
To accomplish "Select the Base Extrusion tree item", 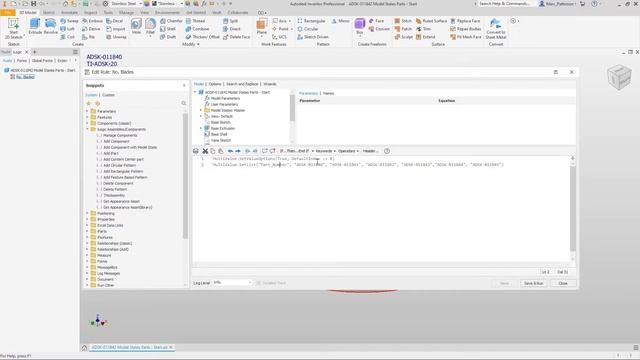I will coord(222,128).
